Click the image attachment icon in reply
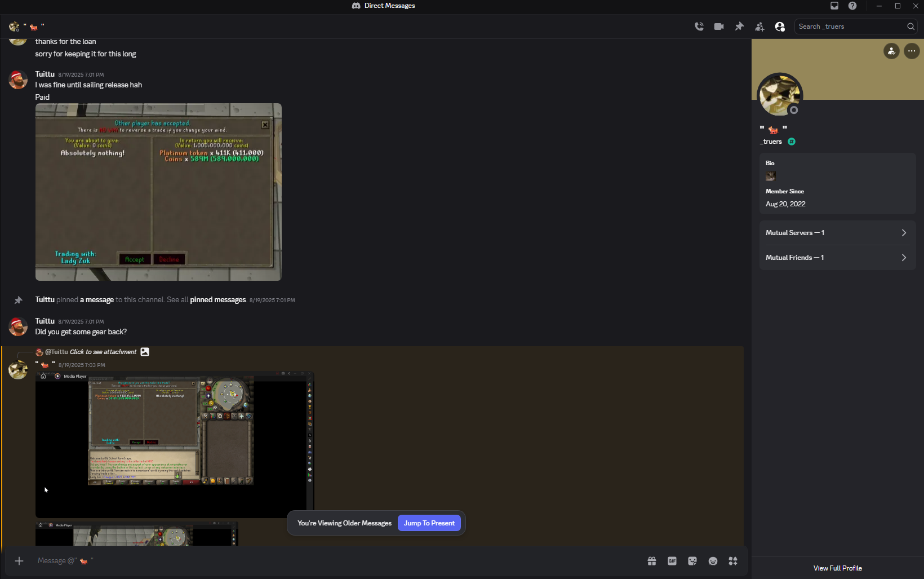 point(145,352)
